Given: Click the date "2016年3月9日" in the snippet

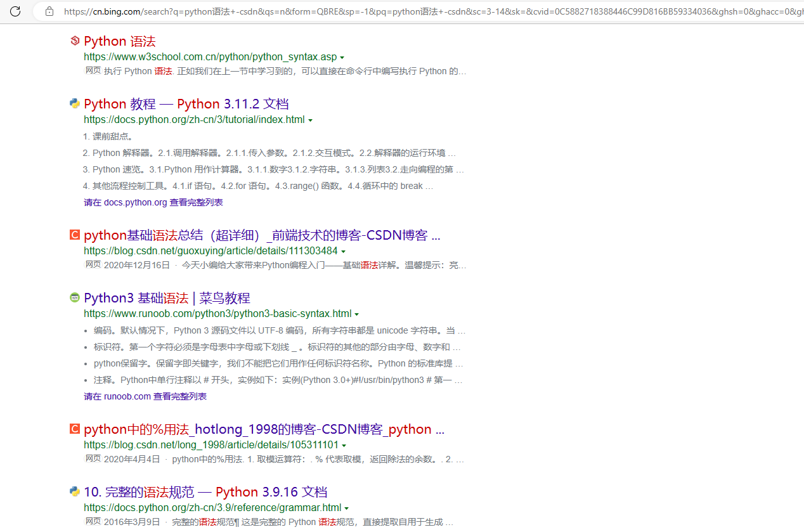Looking at the screenshot, I should click(132, 522).
